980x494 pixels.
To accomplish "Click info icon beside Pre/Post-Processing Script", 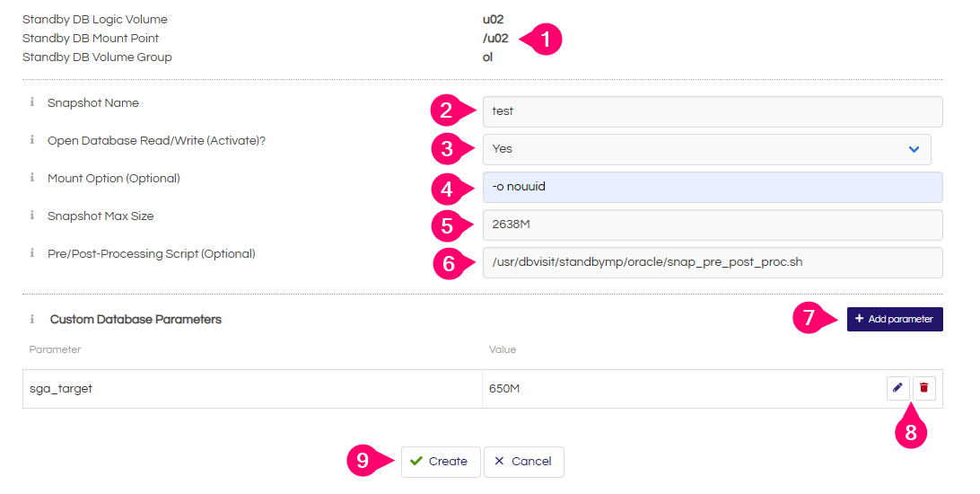I will (x=32, y=252).
